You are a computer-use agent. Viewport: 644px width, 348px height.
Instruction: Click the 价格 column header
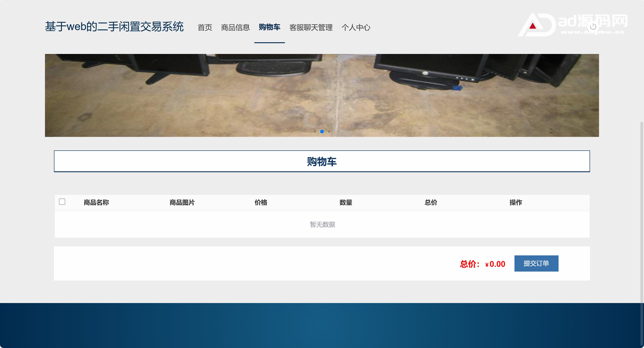click(x=261, y=203)
